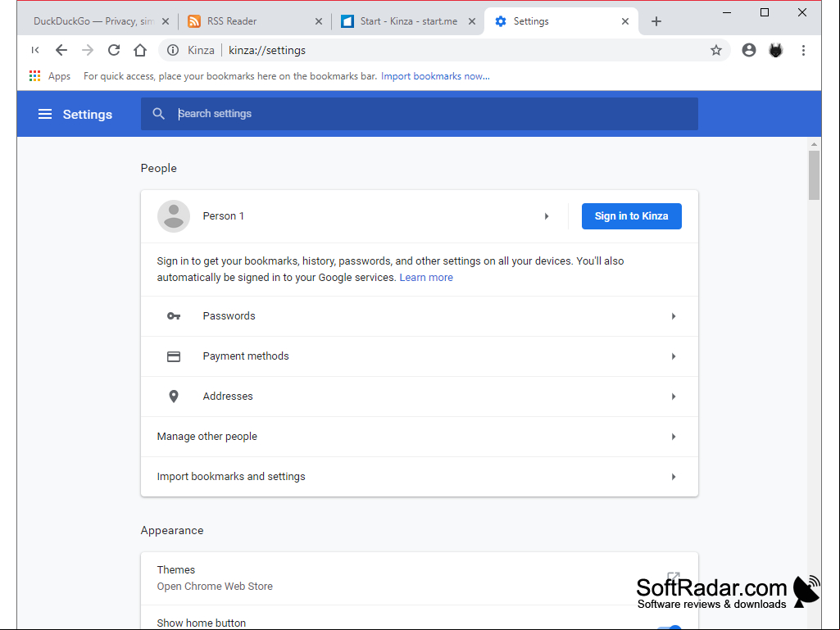Click the Person 1 avatar picture

coord(174,216)
